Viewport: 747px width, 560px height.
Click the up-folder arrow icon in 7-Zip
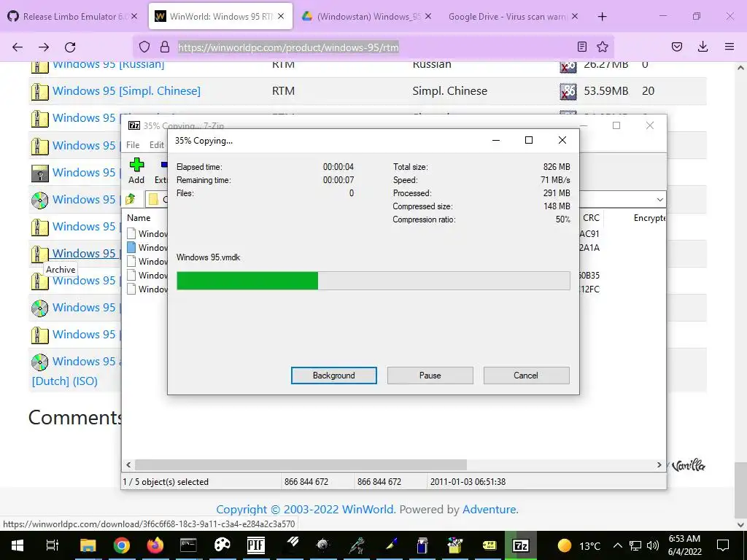pyautogui.click(x=131, y=199)
